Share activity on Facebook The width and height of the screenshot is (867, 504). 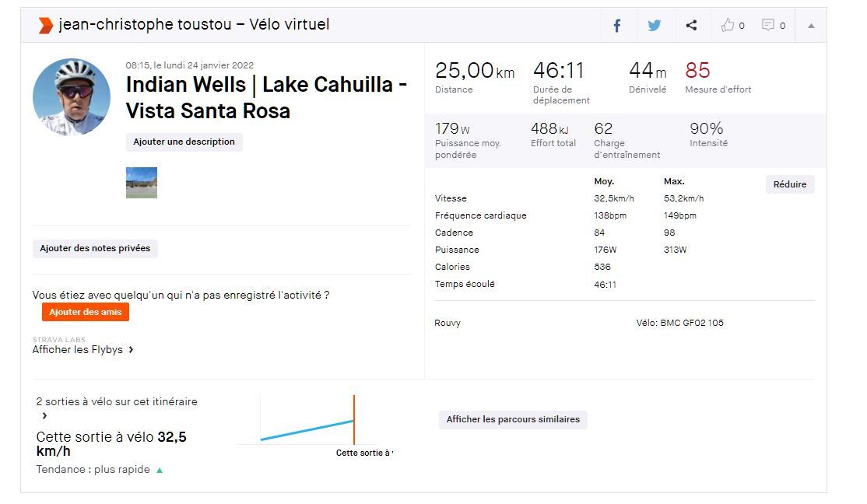pyautogui.click(x=617, y=26)
